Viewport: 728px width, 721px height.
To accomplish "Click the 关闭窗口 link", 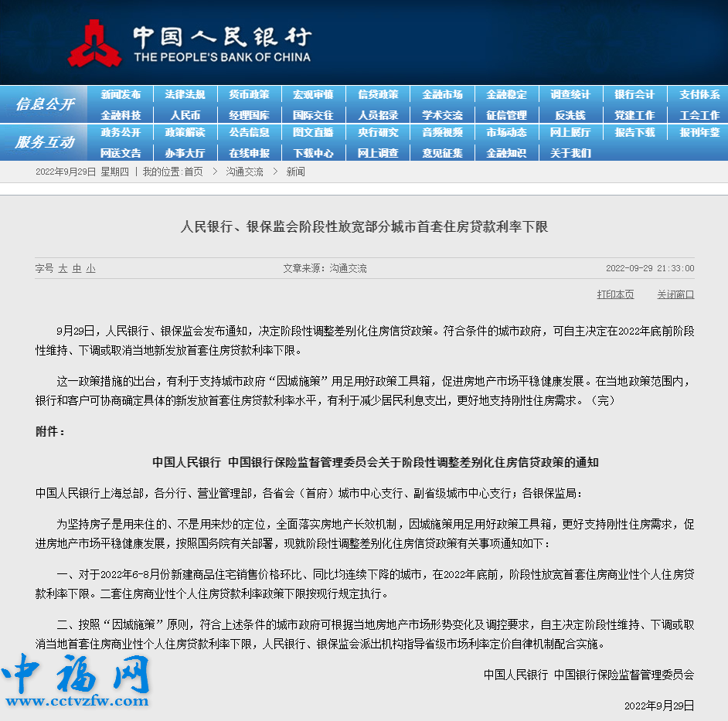I will 675,294.
